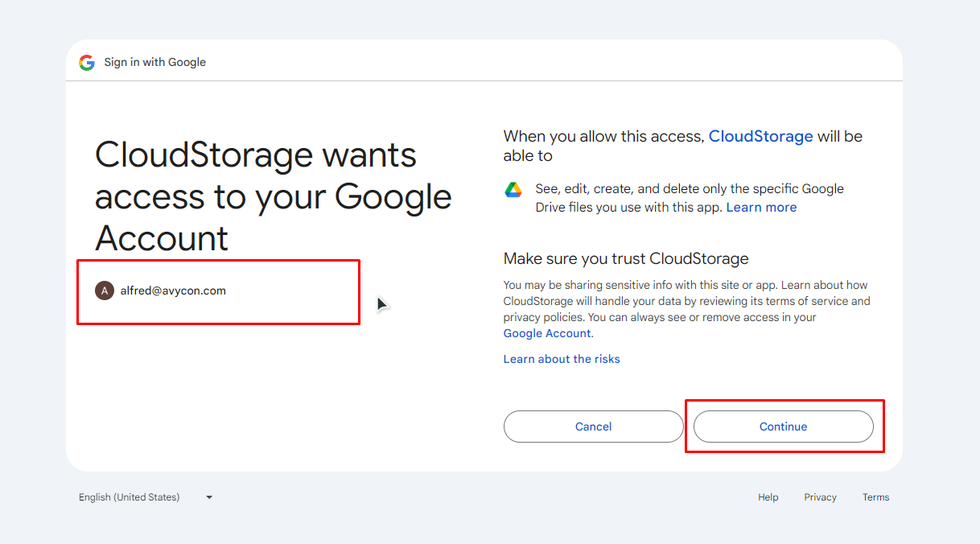Viewport: 980px width, 544px height.
Task: Open the English (United States) language dropdown
Action: (x=146, y=497)
